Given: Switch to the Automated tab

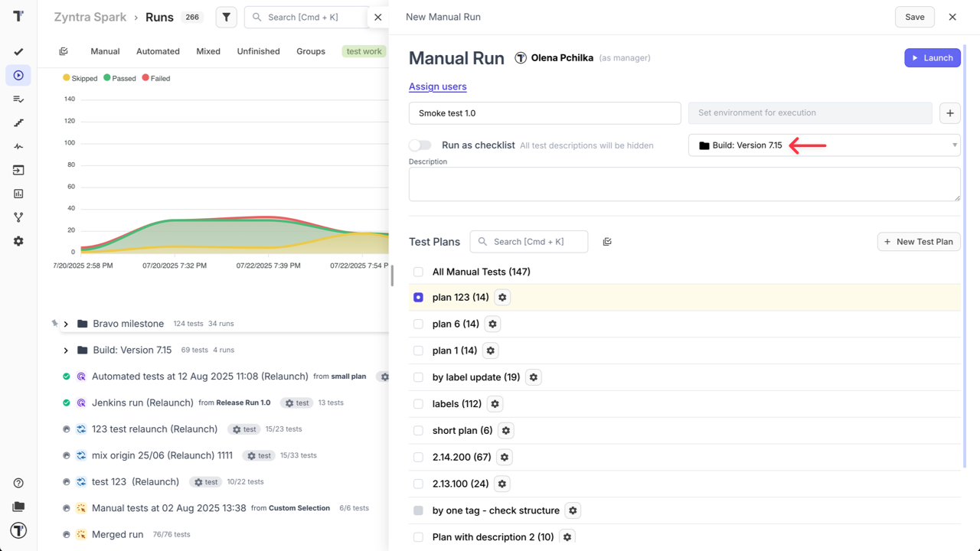Looking at the screenshot, I should coord(158,51).
